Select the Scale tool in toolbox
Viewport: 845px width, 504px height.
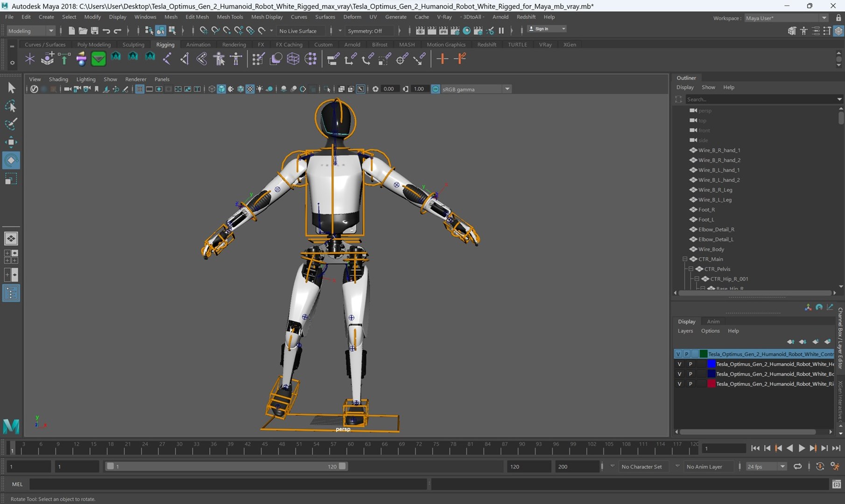pos(11,179)
